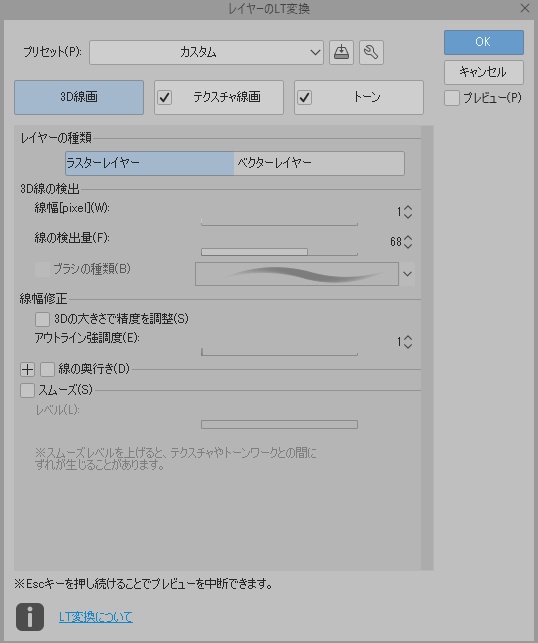Screen dimensions: 538x643
Task: Click the アウトライン強調度 stepper arrows
Action: [x=408, y=342]
